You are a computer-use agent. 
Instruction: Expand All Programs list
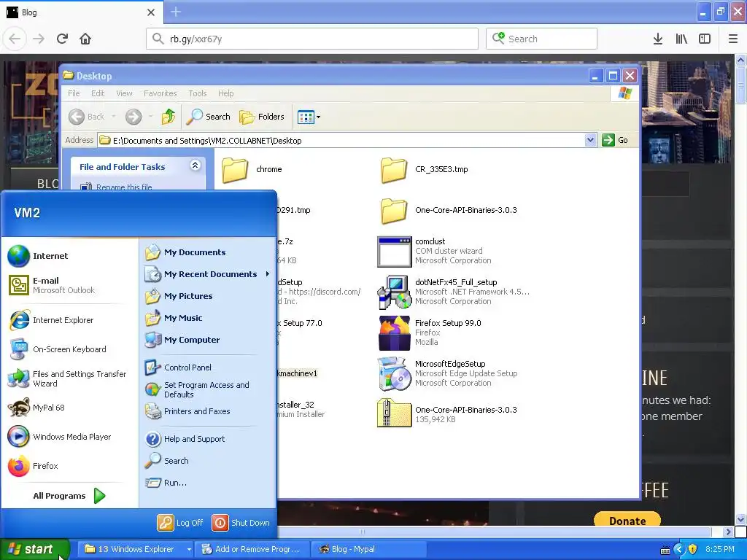(69, 496)
